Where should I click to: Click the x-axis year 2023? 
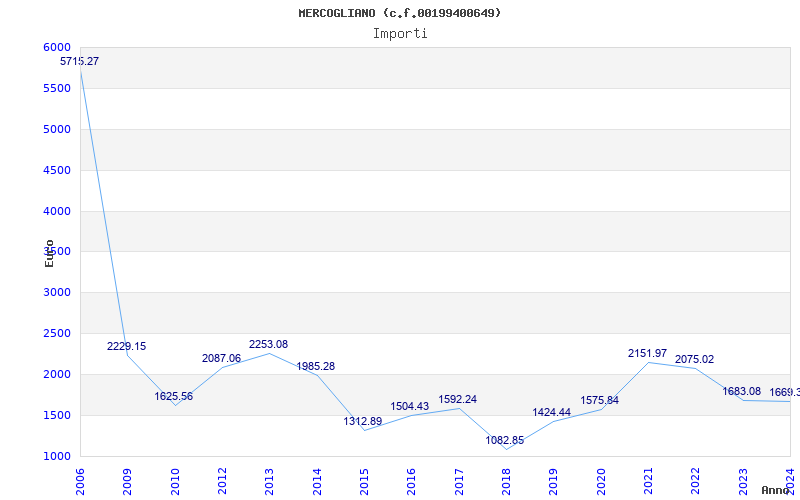743,482
